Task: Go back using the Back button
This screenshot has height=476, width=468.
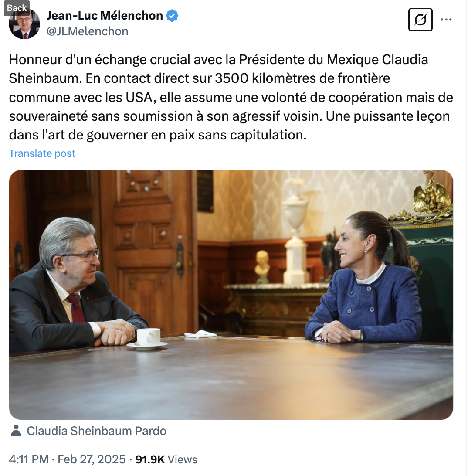Action: coord(17,8)
